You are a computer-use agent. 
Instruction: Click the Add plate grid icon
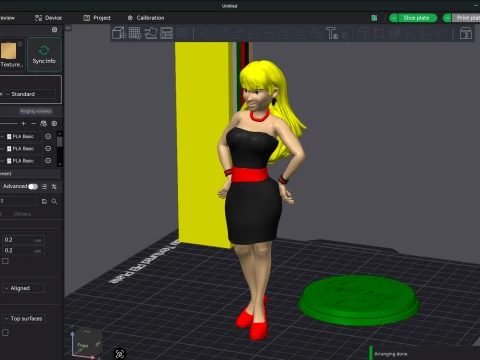[x=135, y=33]
